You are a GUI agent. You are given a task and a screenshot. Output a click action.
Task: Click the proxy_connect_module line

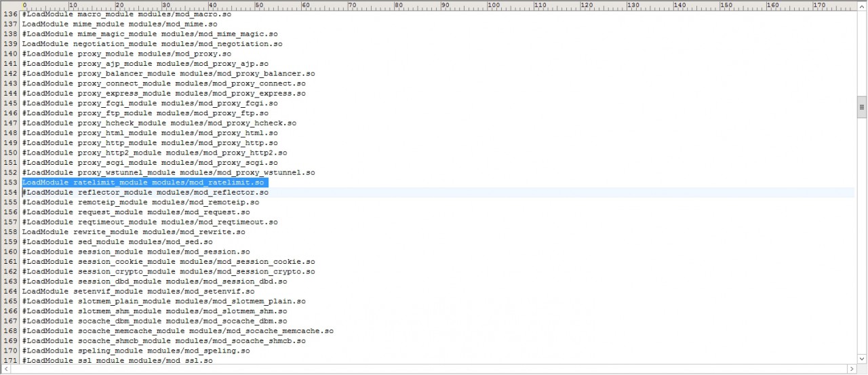[164, 83]
